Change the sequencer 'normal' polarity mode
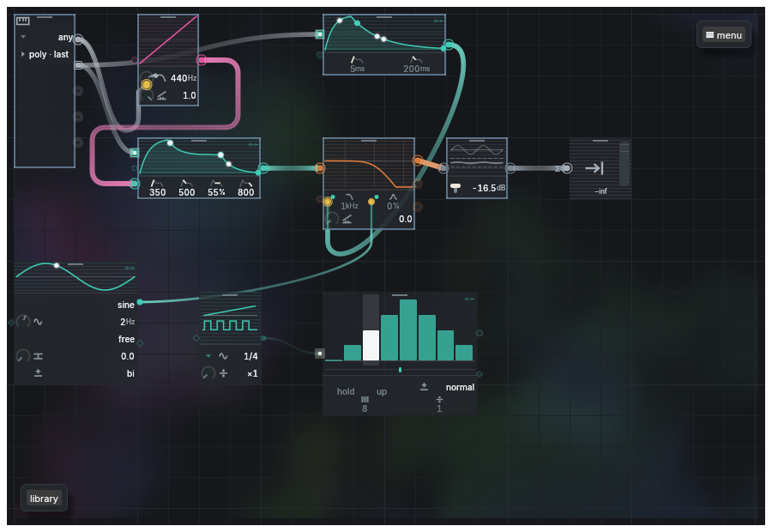The image size is (772, 532). tap(460, 387)
